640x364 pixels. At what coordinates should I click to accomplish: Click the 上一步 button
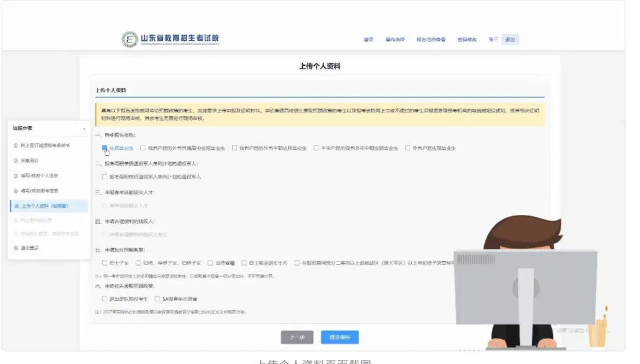pyautogui.click(x=297, y=337)
